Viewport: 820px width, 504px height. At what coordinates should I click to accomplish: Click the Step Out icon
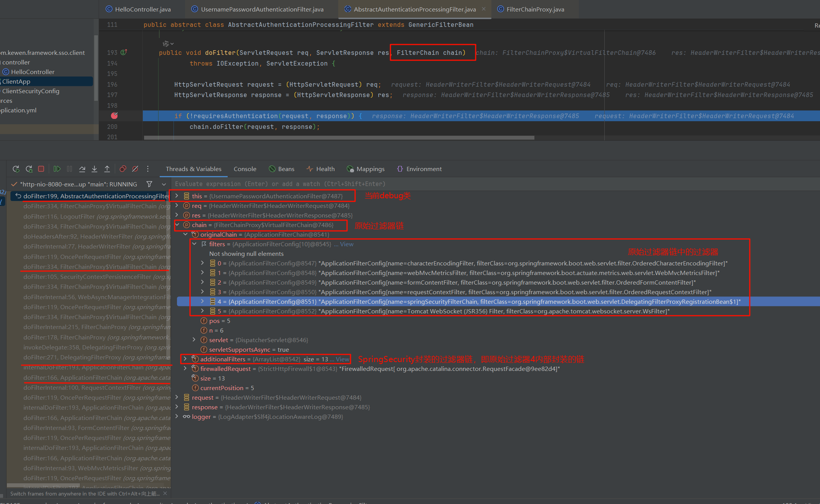[x=107, y=169]
